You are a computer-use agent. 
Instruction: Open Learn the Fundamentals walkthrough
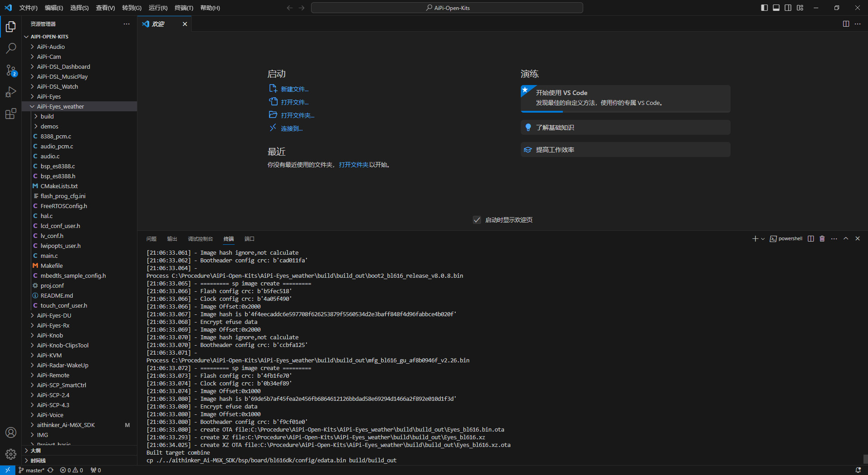(x=626, y=128)
